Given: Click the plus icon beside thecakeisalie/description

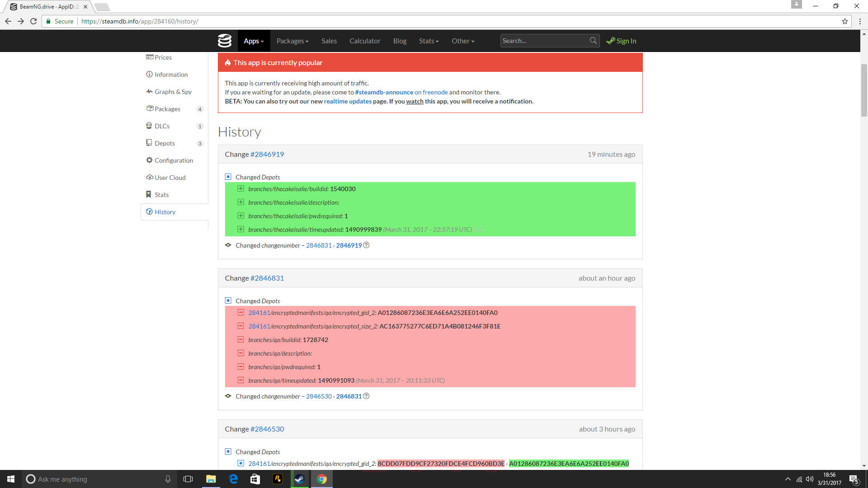Looking at the screenshot, I should click(241, 202).
